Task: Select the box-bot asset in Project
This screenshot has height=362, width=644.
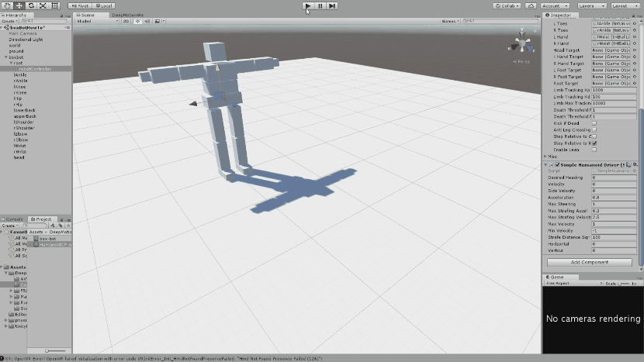Action: click(x=47, y=239)
